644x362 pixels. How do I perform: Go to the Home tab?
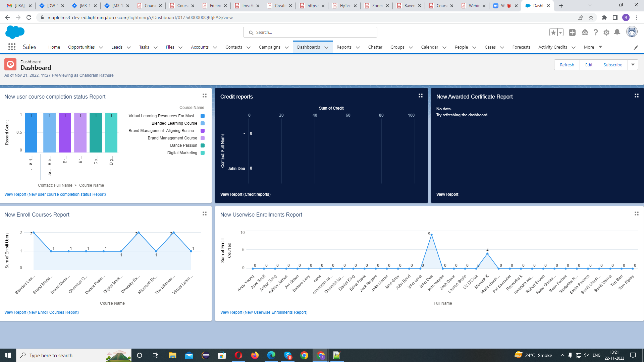coord(54,47)
